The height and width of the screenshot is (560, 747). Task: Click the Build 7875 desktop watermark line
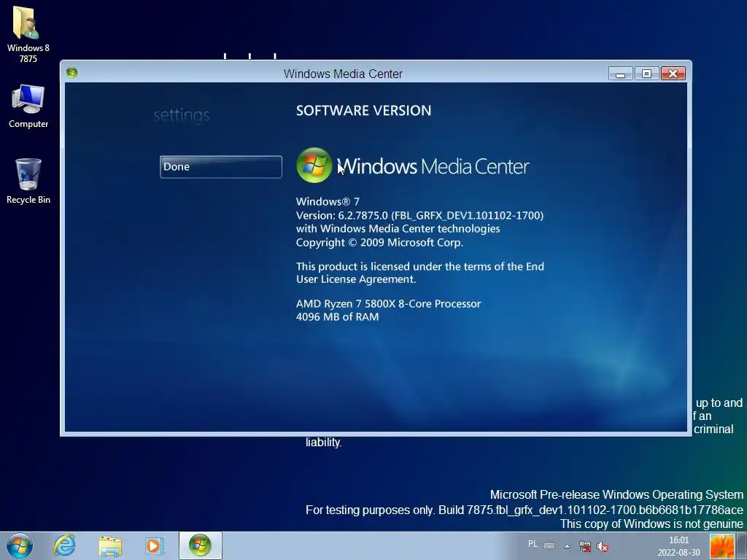click(x=524, y=510)
